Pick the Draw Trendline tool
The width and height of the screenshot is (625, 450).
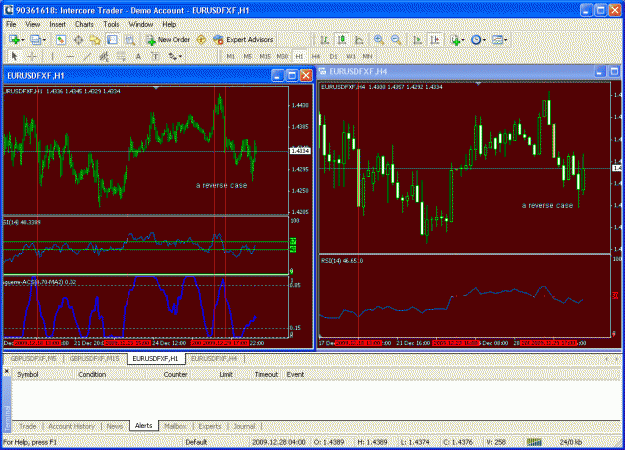pos(87,57)
